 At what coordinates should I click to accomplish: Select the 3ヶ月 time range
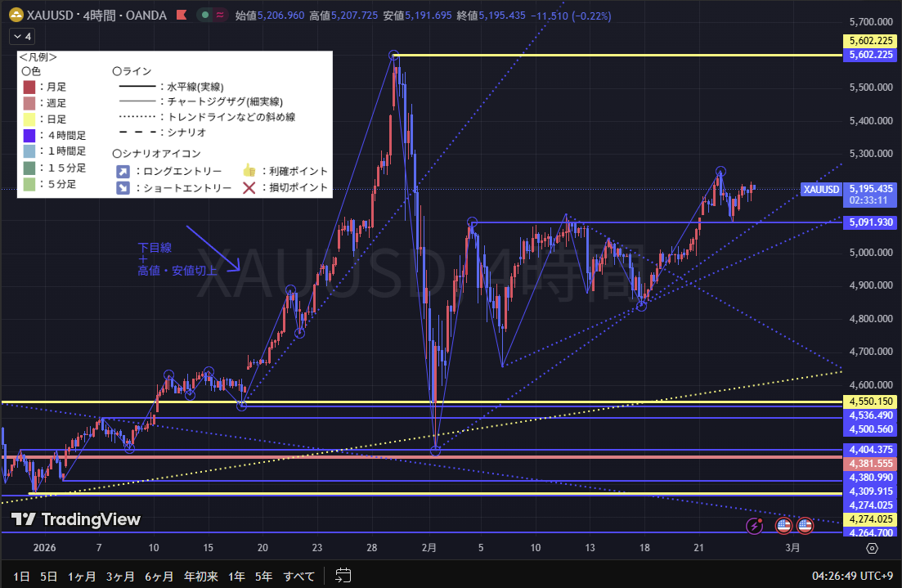(120, 576)
